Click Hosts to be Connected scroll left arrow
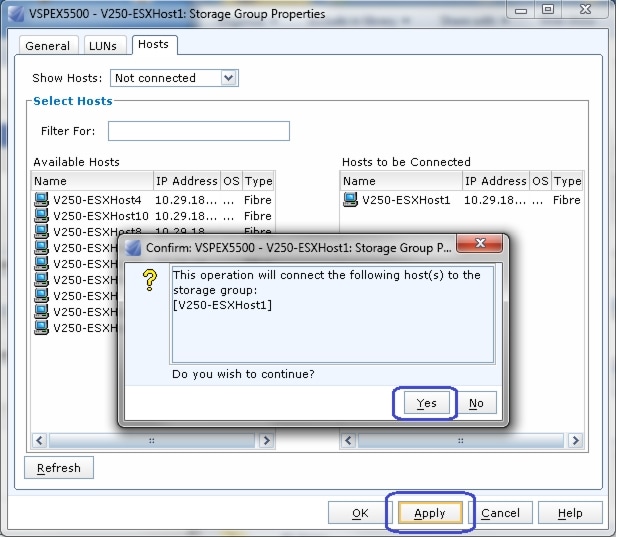Viewport: 619px width, 538px height. (349, 442)
